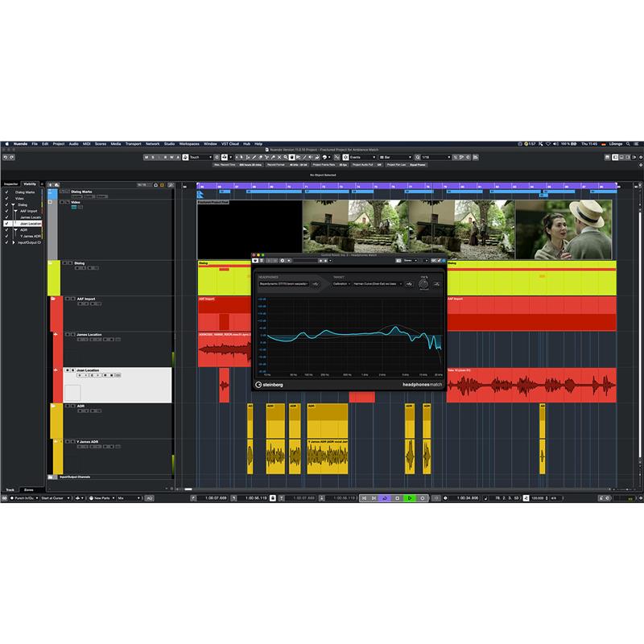
Task: Open the Punch In/Out dropdown in the transport
Action: click(x=24, y=498)
